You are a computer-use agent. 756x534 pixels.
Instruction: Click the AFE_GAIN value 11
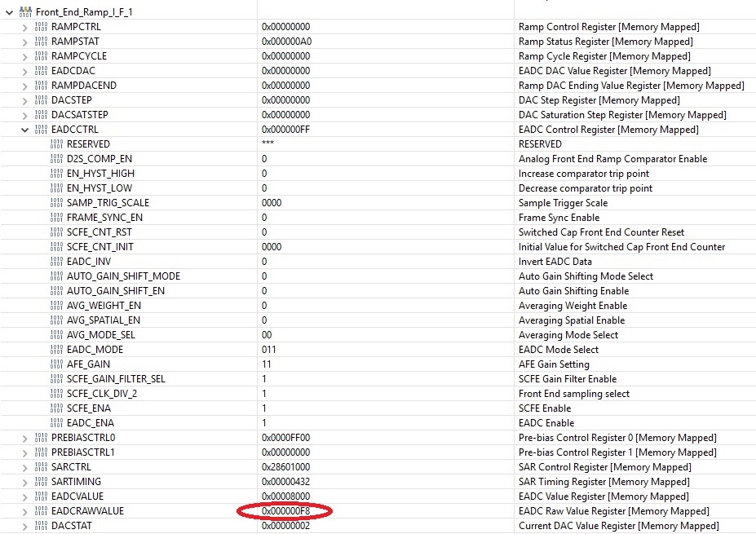[267, 364]
